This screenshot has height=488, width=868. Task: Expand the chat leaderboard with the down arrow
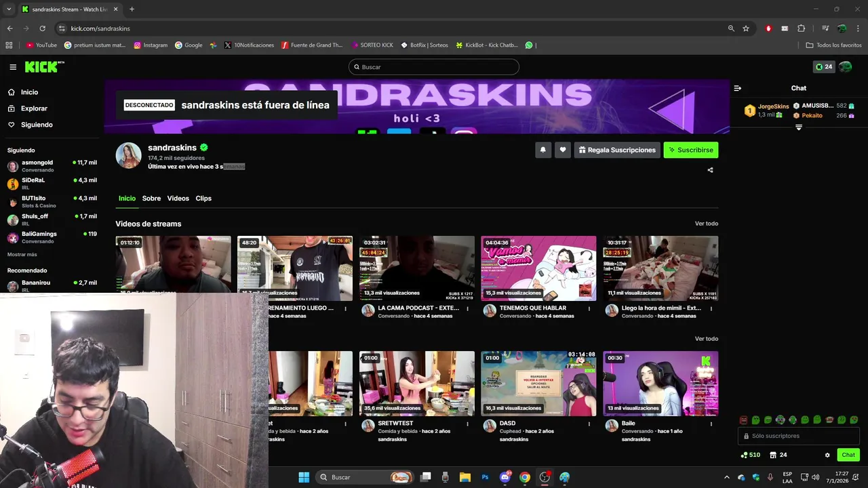coord(798,127)
